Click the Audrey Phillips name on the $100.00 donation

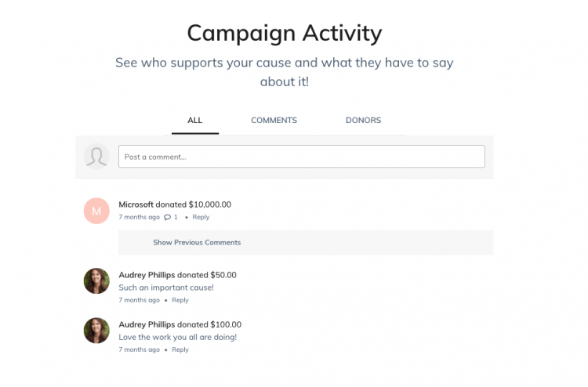pos(146,324)
